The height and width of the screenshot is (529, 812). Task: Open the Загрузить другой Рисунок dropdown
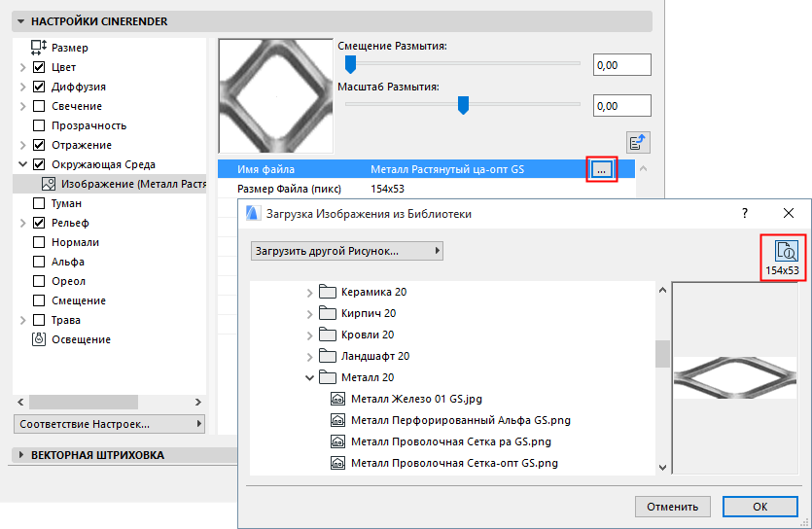tap(347, 251)
